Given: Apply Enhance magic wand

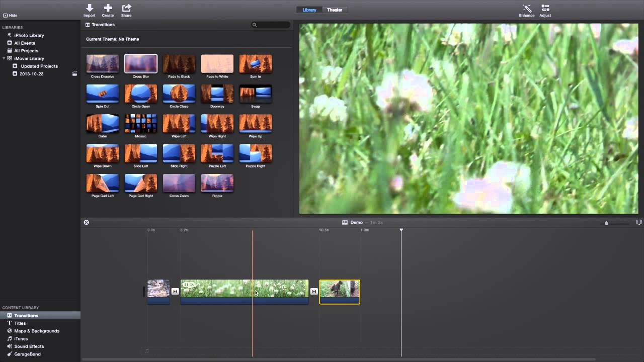Looking at the screenshot, I should [527, 9].
